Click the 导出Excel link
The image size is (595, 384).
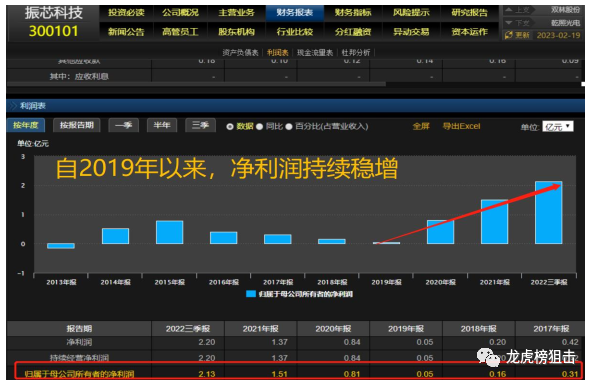tap(461, 126)
